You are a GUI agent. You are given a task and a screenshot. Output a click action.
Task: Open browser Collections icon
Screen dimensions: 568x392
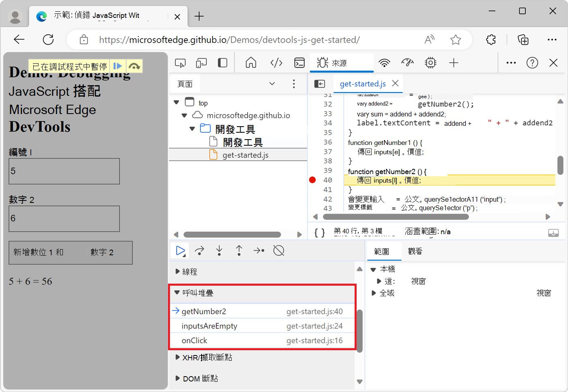[523, 39]
